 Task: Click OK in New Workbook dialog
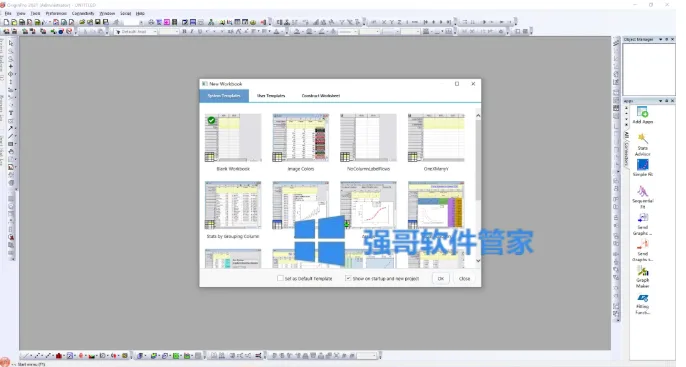(441, 278)
